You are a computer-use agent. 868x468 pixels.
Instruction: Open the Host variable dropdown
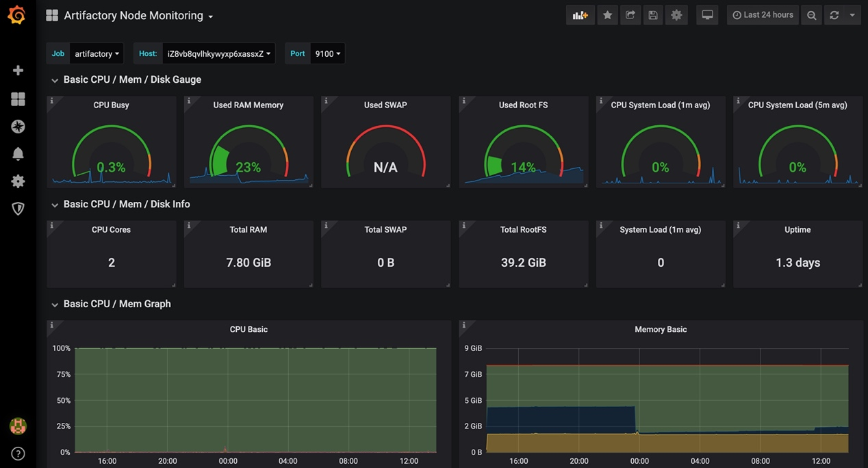(x=218, y=53)
